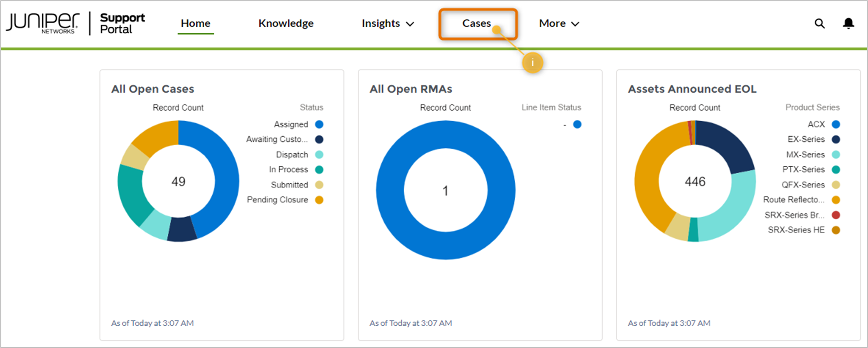Toggle the MX-Series legend swatch
This screenshot has height=348, width=868.
[x=836, y=155]
